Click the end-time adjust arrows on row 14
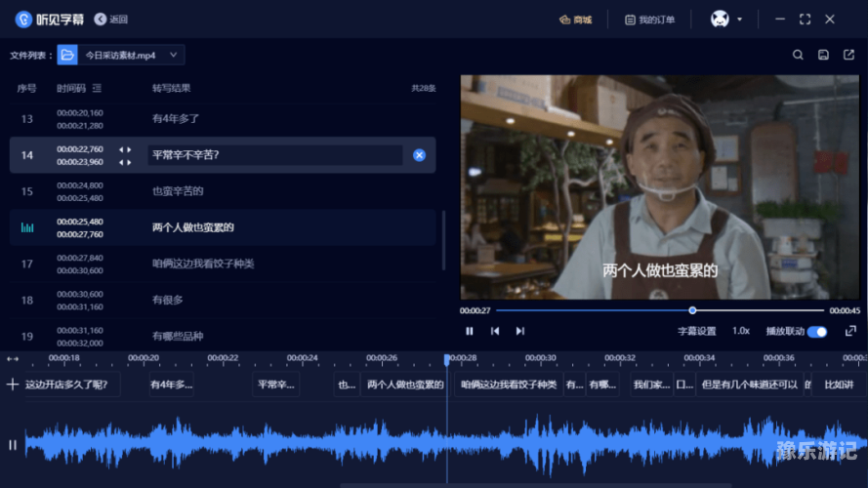Image resolution: width=868 pixels, height=488 pixels. 125,162
